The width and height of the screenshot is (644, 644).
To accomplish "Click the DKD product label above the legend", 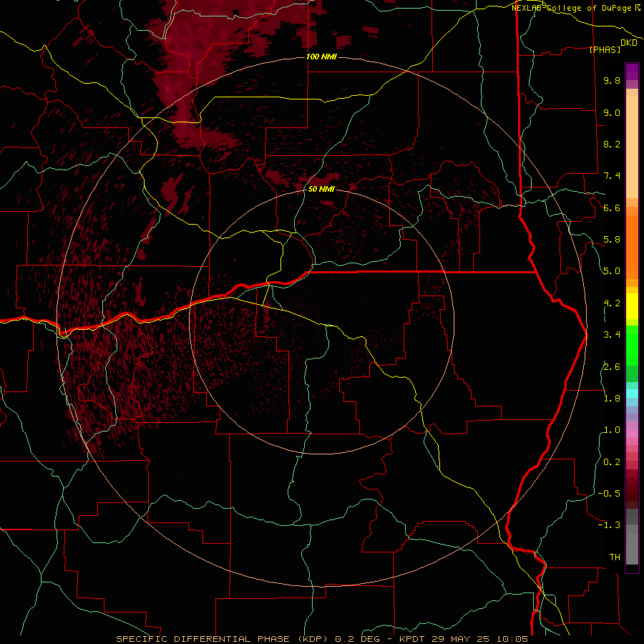I will [x=629, y=43].
